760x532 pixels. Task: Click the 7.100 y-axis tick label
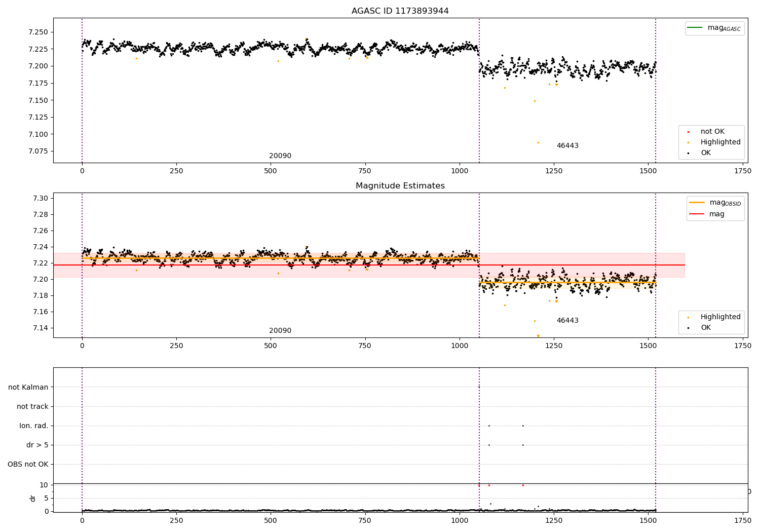39,134
